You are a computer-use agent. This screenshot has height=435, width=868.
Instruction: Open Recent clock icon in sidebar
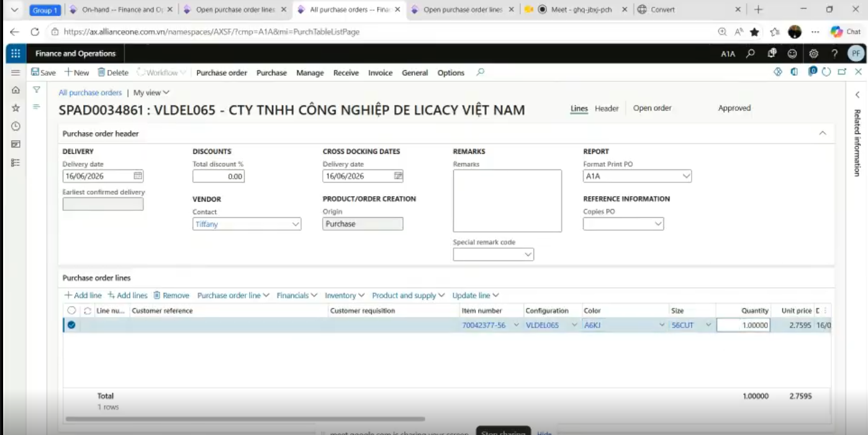pyautogui.click(x=16, y=126)
